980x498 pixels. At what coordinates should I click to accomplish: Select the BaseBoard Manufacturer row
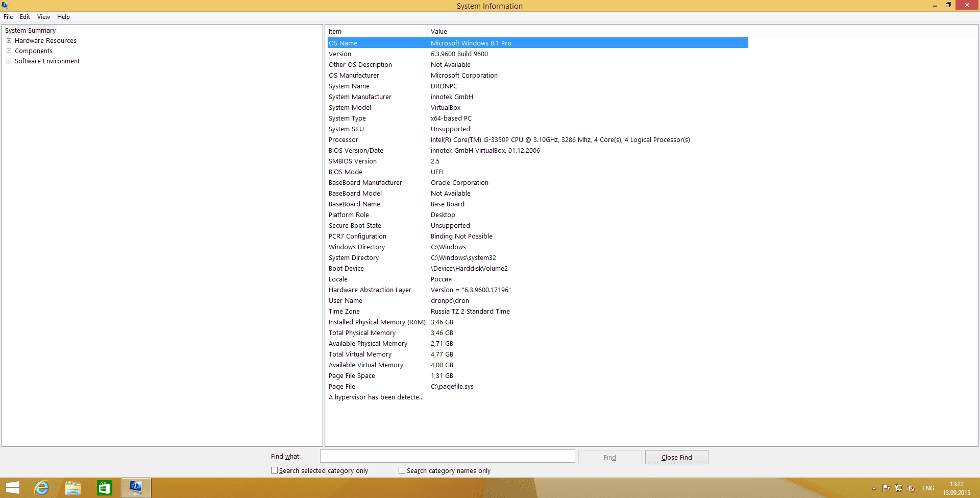coord(537,182)
